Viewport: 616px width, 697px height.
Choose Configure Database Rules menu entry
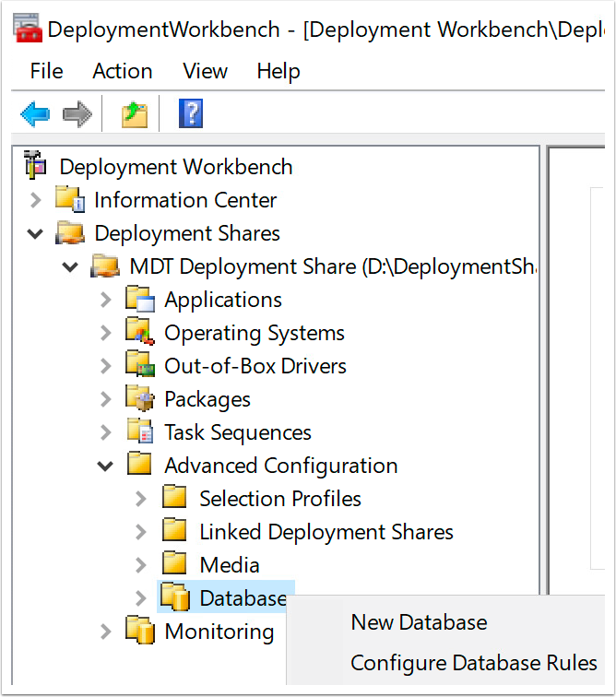click(474, 663)
